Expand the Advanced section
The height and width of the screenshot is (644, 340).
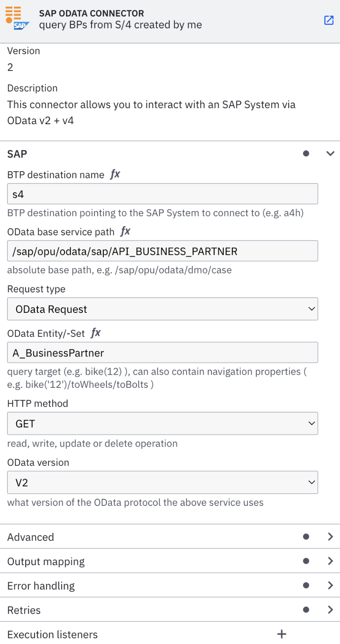click(x=330, y=536)
